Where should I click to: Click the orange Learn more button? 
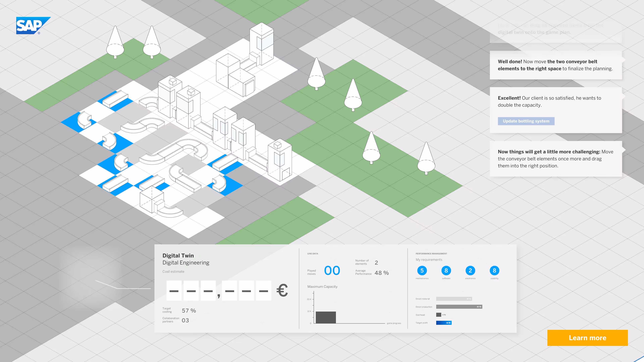coord(587,338)
